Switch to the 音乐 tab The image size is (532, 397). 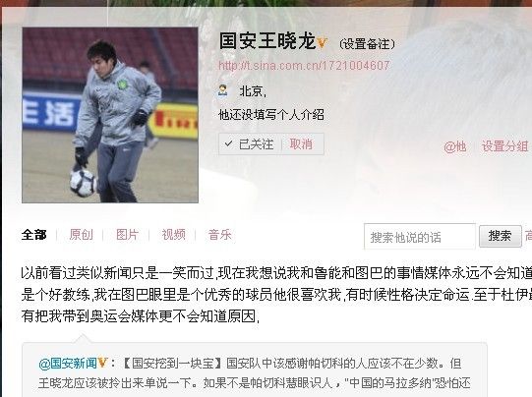tap(220, 234)
